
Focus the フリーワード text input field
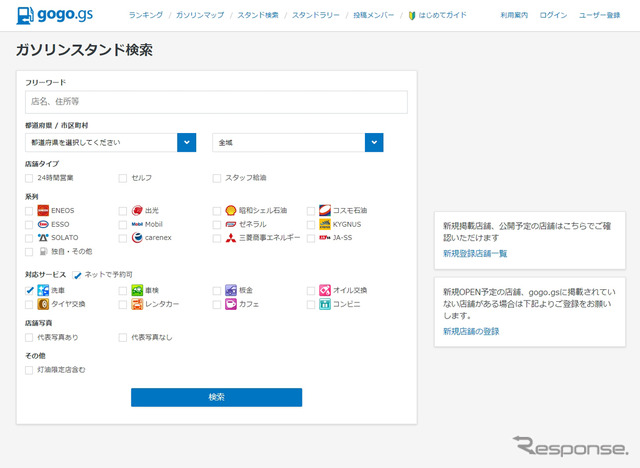click(216, 102)
